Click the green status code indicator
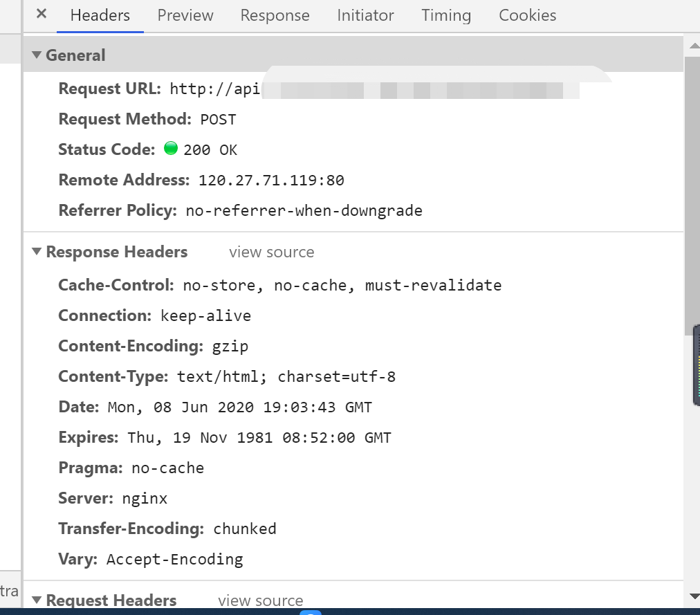 171,148
